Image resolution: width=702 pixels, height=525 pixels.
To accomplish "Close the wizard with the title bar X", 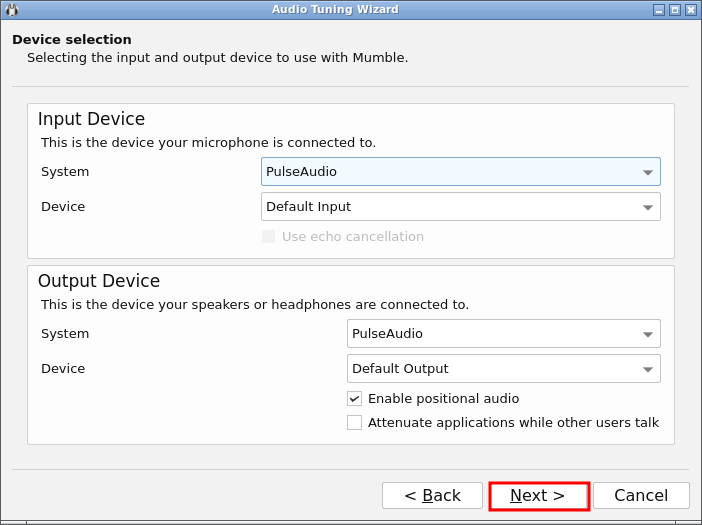I will (690, 10).
